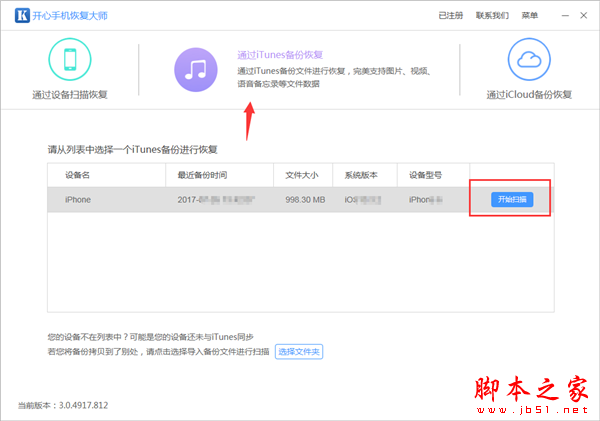Open the 菜单 menu
The width and height of the screenshot is (600, 421).
tap(530, 15)
